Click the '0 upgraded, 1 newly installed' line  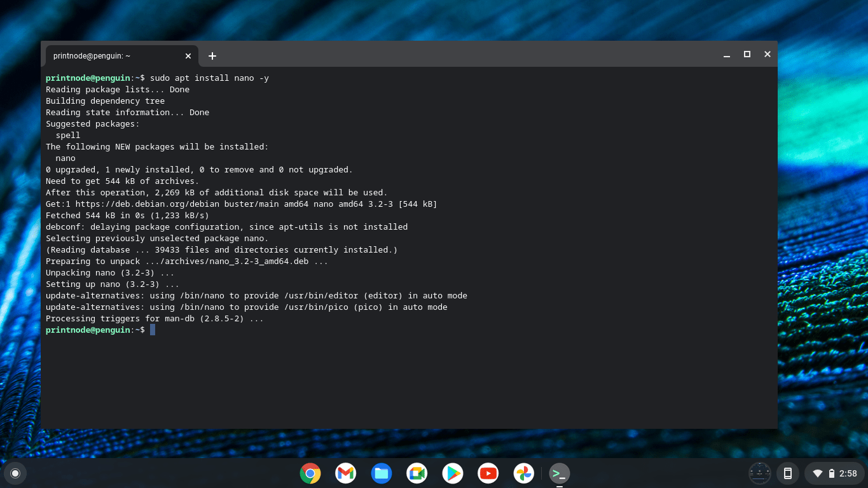click(199, 169)
